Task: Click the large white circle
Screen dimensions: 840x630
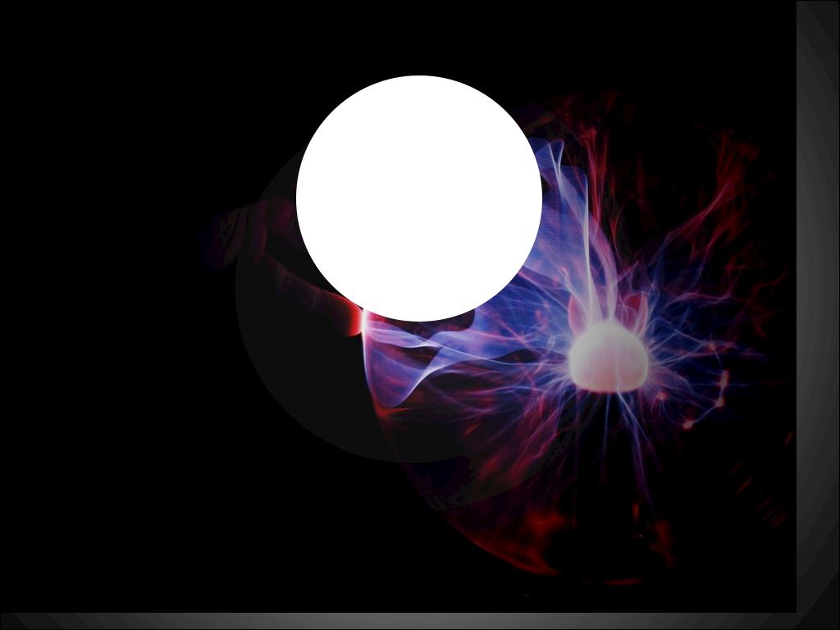Action: 418,198
